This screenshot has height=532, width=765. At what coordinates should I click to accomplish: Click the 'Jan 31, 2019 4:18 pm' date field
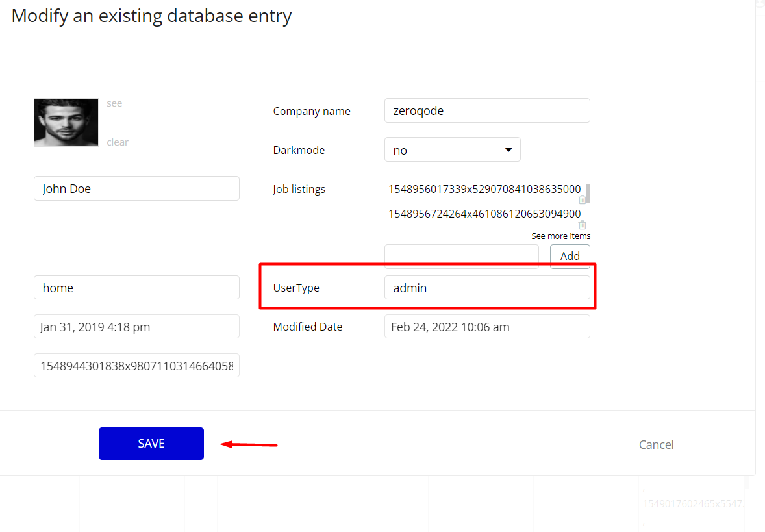coord(136,327)
